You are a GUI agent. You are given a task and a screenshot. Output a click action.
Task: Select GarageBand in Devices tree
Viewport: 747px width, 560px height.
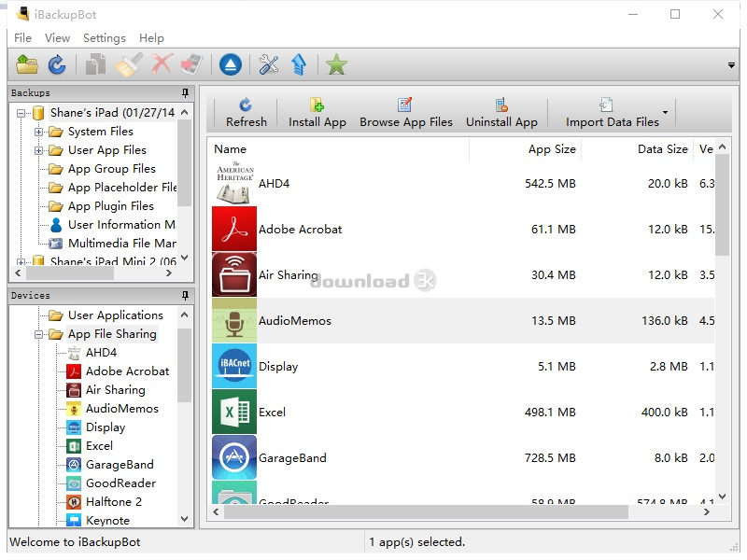tap(120, 464)
